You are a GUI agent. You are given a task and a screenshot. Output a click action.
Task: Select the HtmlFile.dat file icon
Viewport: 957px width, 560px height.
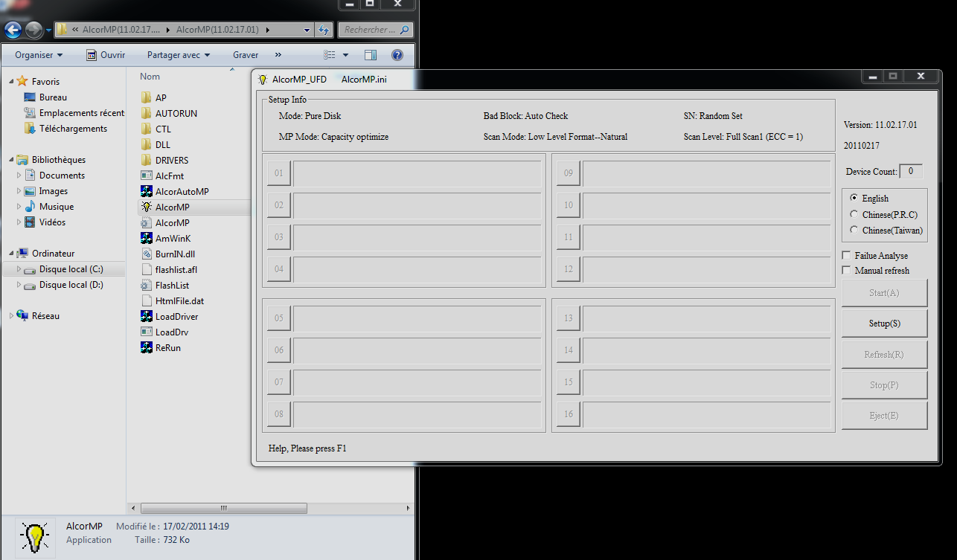[x=146, y=301]
